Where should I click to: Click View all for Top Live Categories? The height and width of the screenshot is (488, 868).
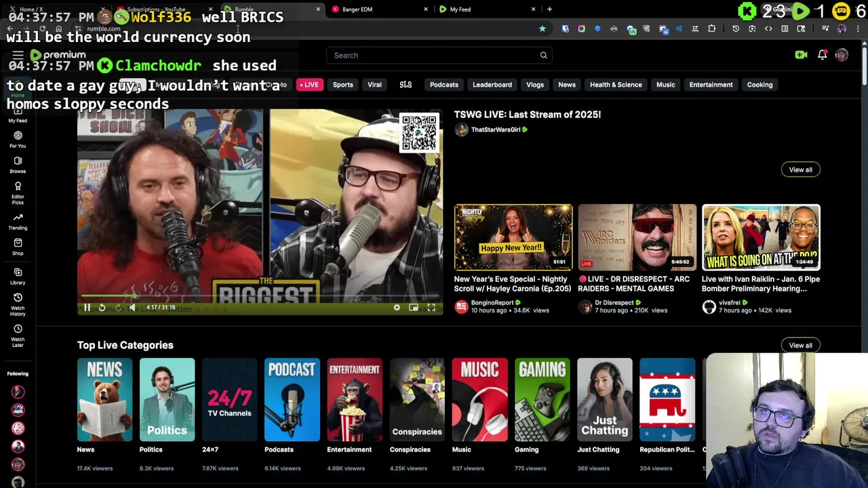(800, 345)
